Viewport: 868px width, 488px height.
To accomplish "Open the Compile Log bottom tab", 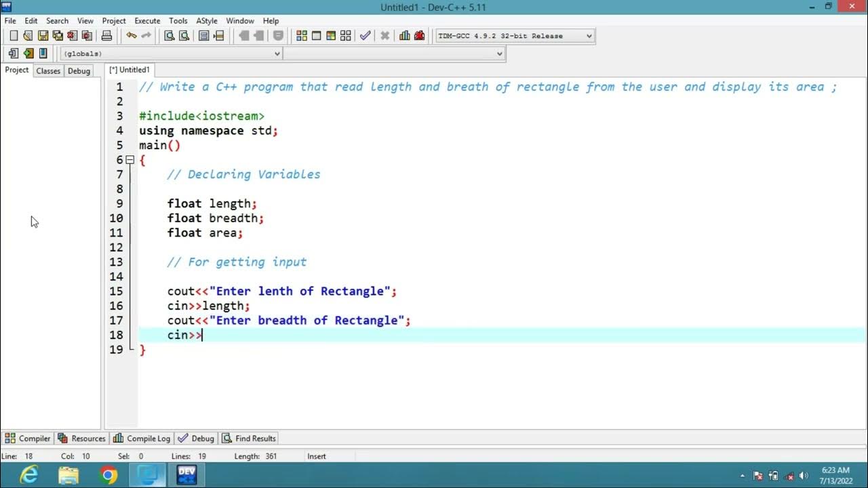I will click(142, 439).
